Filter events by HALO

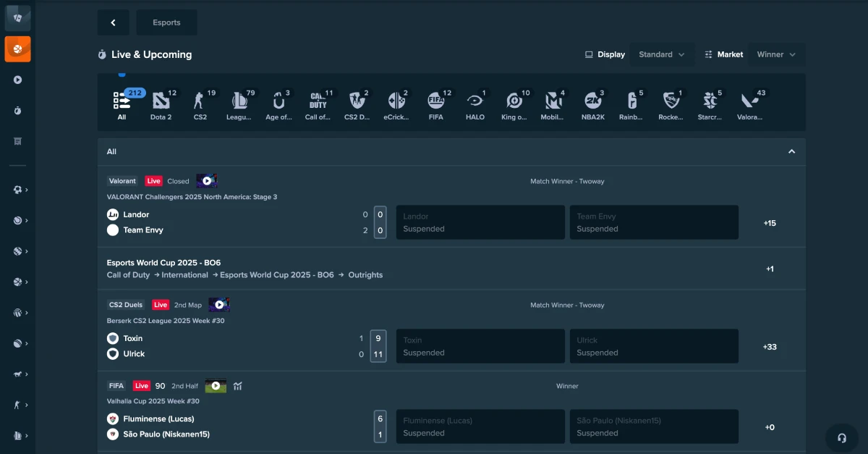(x=475, y=105)
